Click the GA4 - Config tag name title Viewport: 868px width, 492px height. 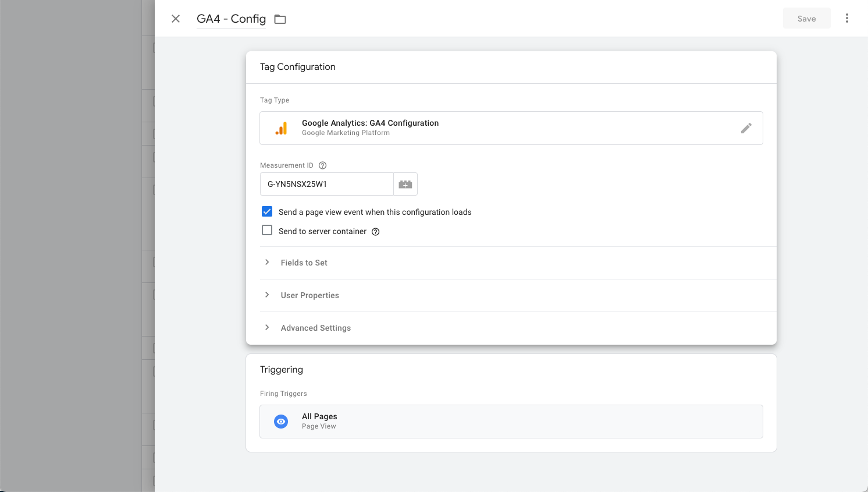[231, 19]
